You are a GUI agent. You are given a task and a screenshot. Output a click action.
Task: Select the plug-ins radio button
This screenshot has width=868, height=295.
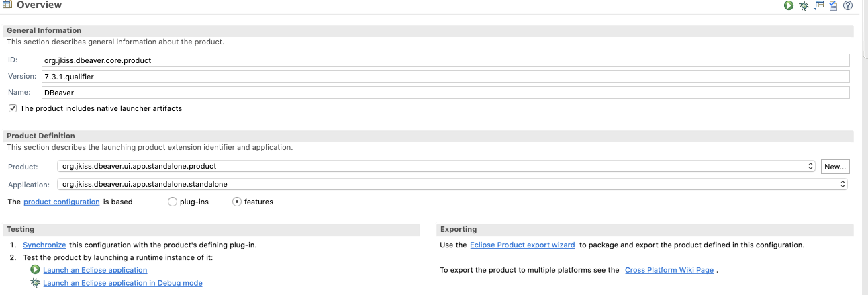pyautogui.click(x=173, y=202)
